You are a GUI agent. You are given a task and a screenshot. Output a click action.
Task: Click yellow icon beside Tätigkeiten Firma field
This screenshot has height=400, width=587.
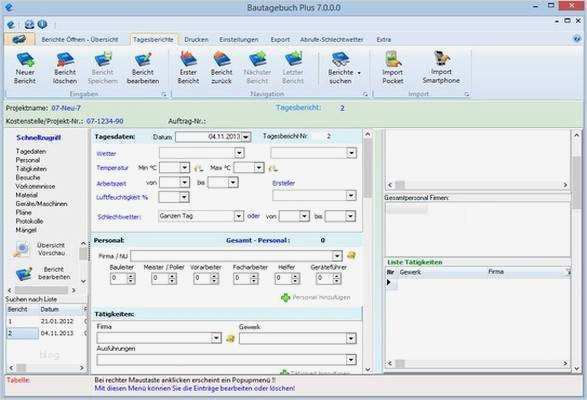[x=230, y=338]
